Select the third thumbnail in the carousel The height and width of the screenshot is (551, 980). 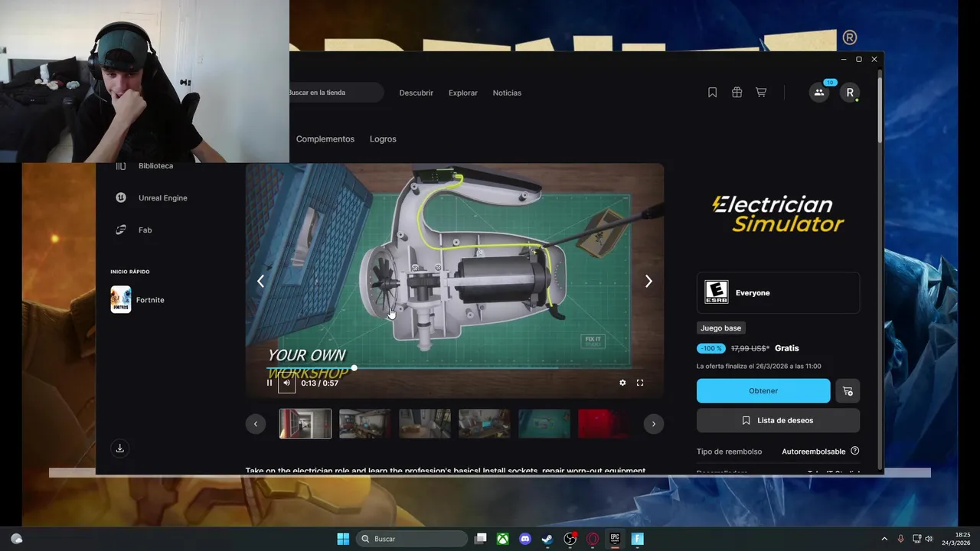click(425, 423)
